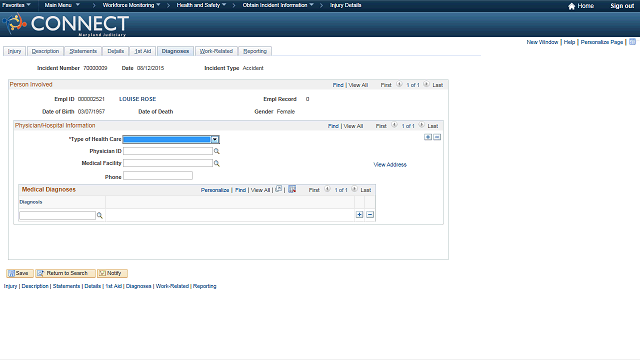Click Find in Physician/Hospital Information header
This screenshot has width=640, height=360.
[x=333, y=126]
